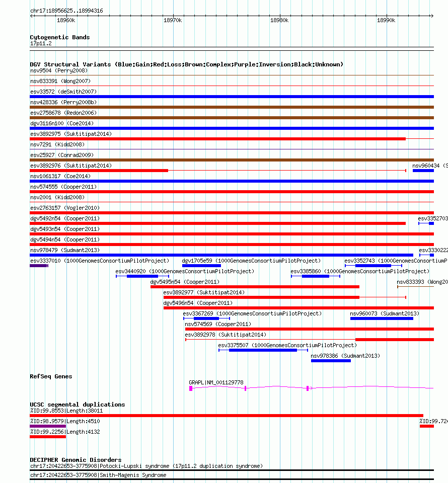448x483 pixels.
Task: Click the 18990k ruler tick label
Action: 386,20
